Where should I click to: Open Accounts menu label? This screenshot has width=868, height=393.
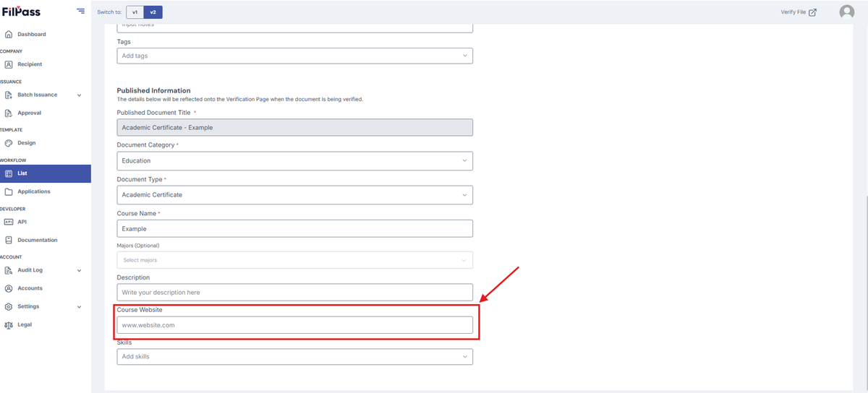30,288
